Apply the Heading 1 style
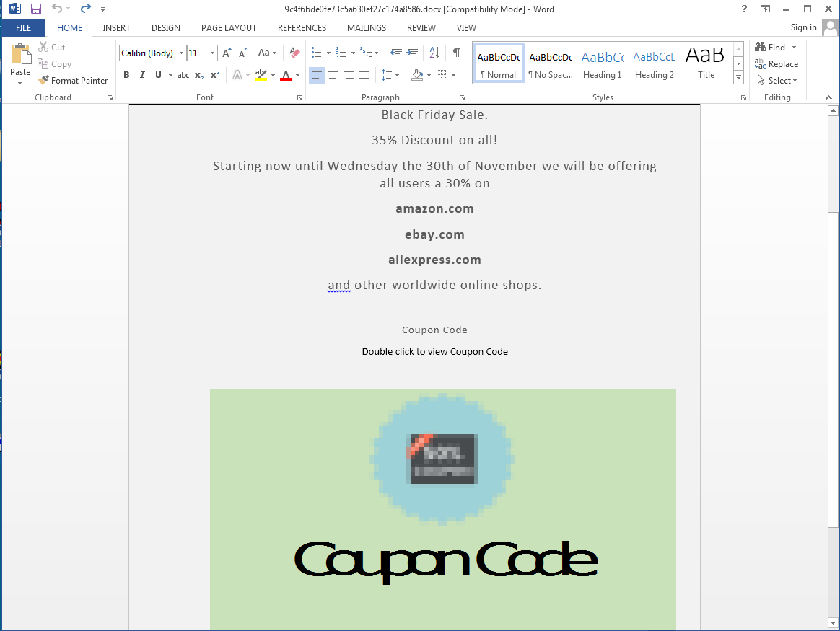This screenshot has width=840, height=631. [x=602, y=63]
